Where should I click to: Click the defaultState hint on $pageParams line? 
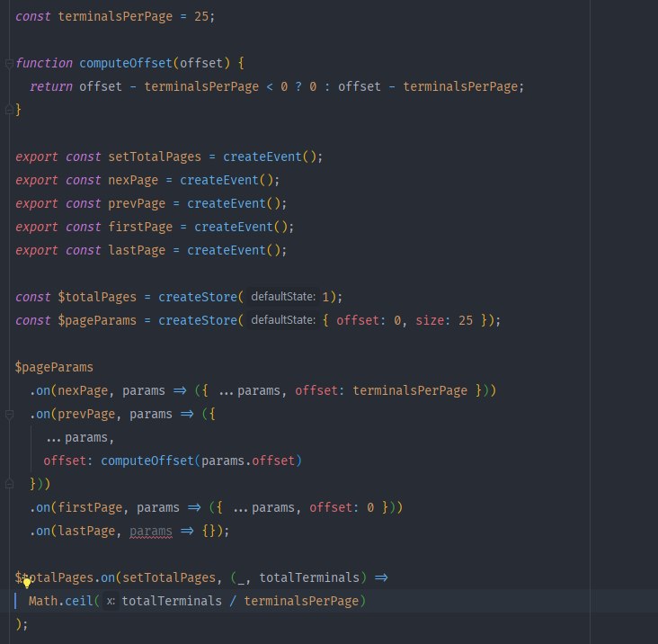283,320
